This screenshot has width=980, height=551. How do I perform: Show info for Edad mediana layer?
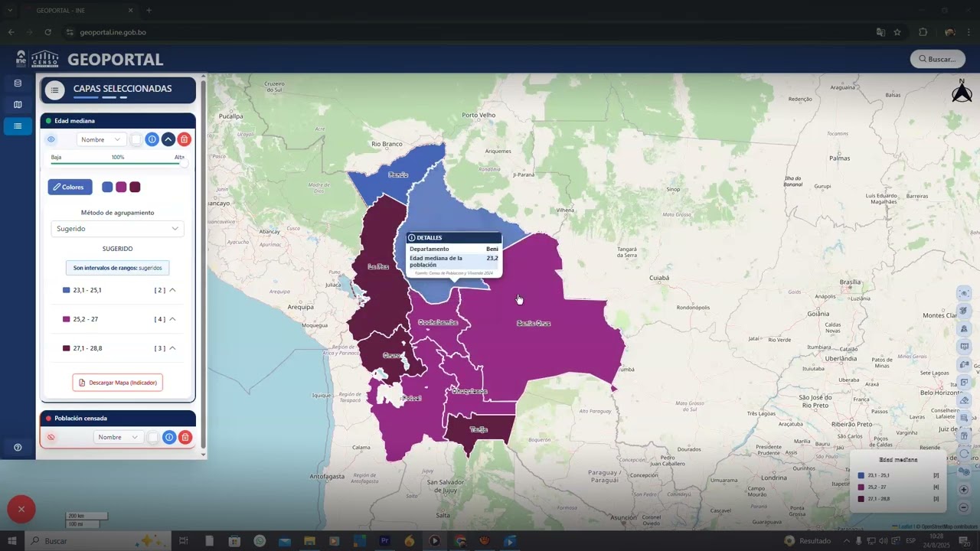[x=152, y=139]
